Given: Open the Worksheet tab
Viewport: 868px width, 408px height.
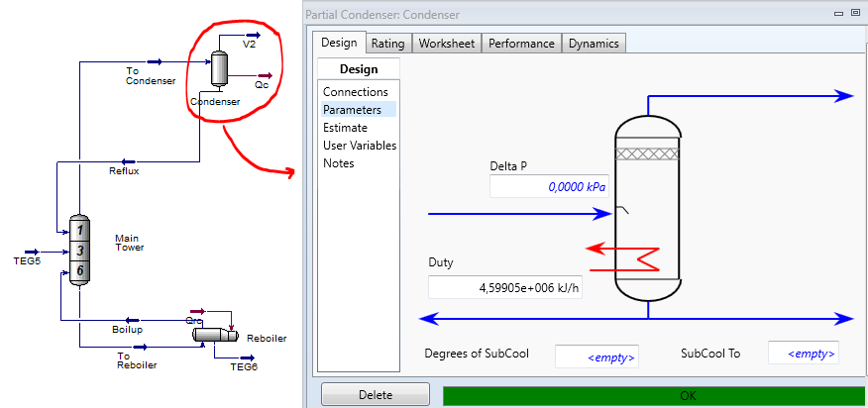Looking at the screenshot, I should (447, 44).
